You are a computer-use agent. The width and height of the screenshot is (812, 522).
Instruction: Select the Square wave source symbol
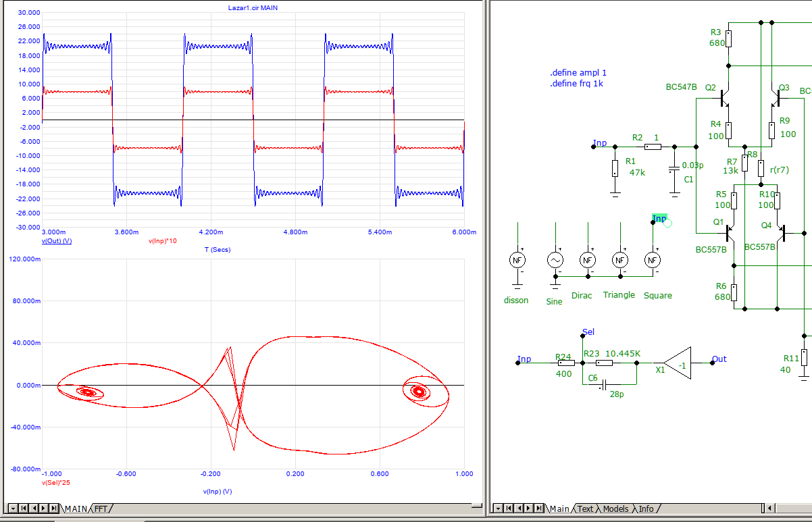coord(653,260)
